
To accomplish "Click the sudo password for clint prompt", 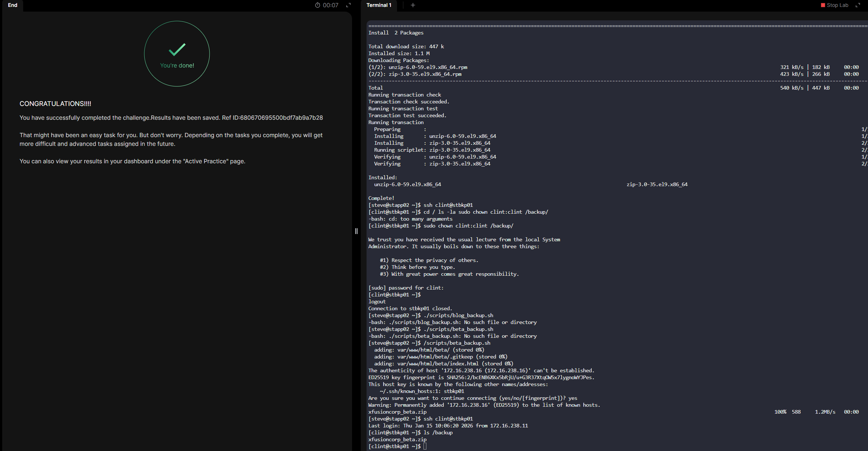I will click(x=406, y=288).
